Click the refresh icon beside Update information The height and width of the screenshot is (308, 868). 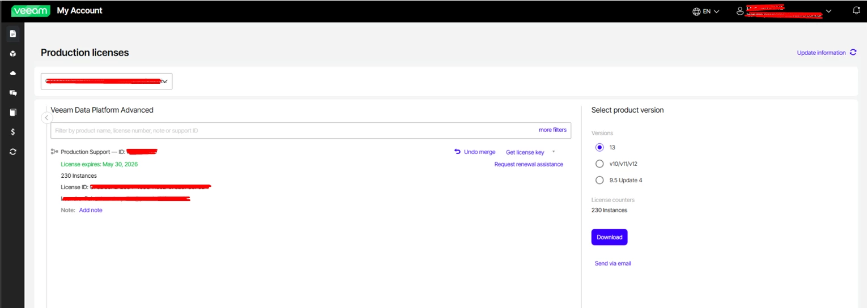[853, 52]
